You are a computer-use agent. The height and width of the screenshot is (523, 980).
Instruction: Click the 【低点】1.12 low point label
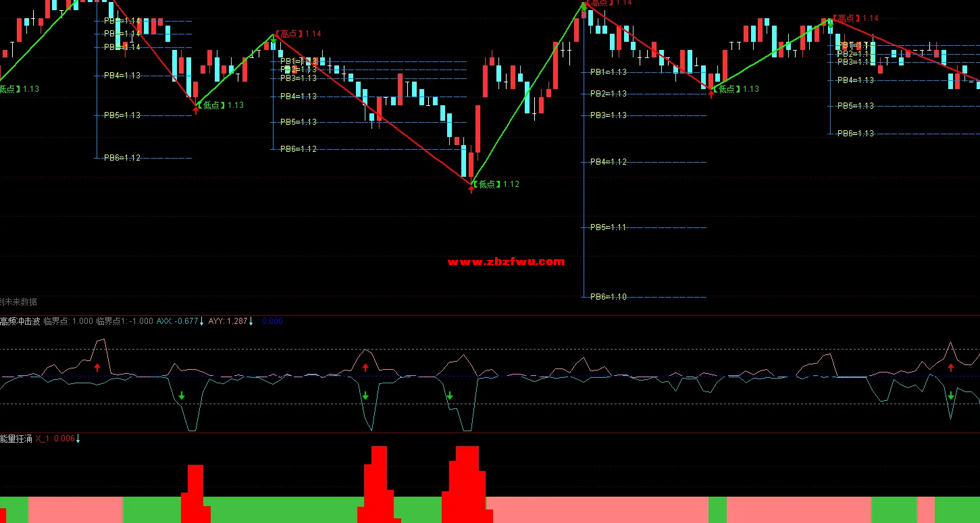click(x=497, y=184)
